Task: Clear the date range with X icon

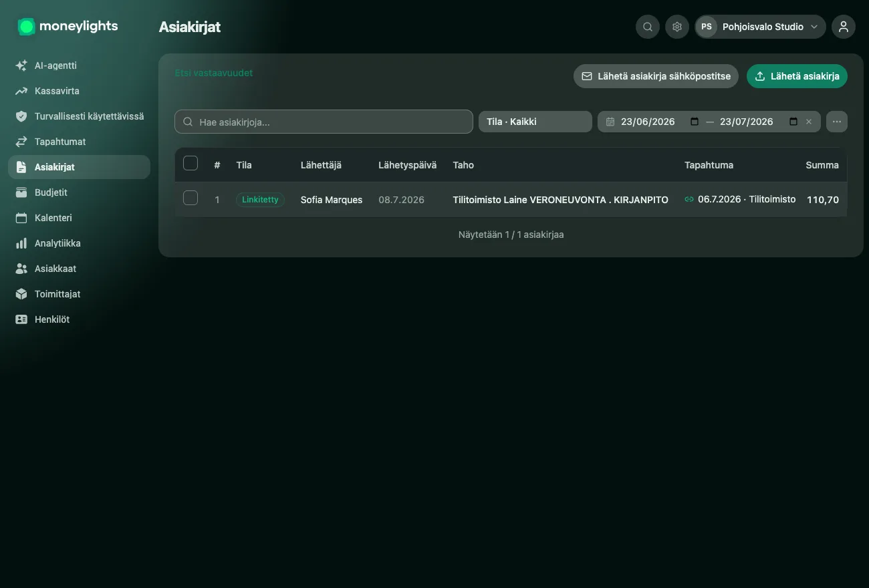Action: 809,122
